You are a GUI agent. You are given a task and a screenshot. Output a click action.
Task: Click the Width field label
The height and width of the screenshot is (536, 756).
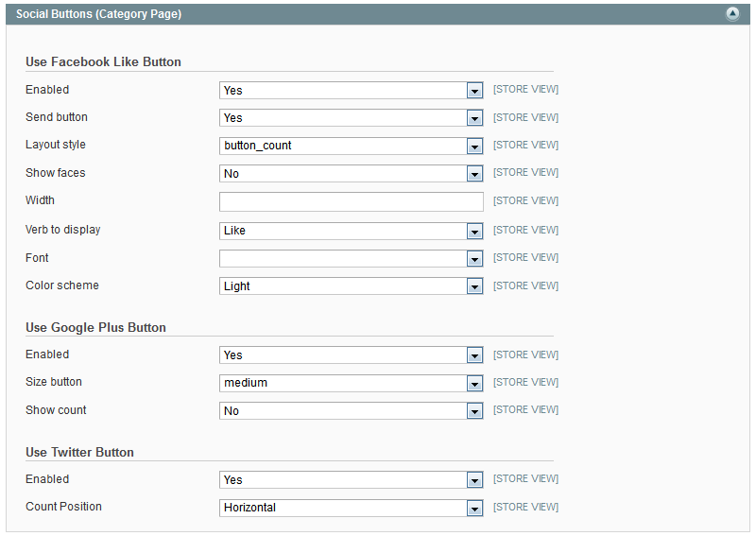(41, 200)
